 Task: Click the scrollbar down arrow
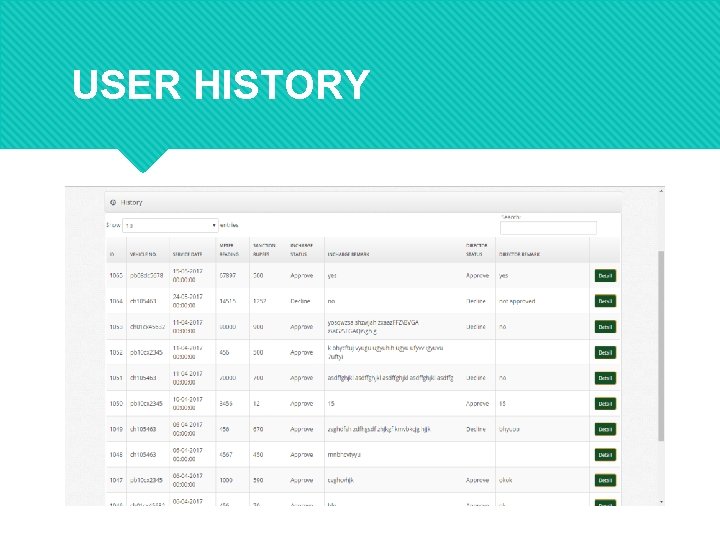[661, 502]
